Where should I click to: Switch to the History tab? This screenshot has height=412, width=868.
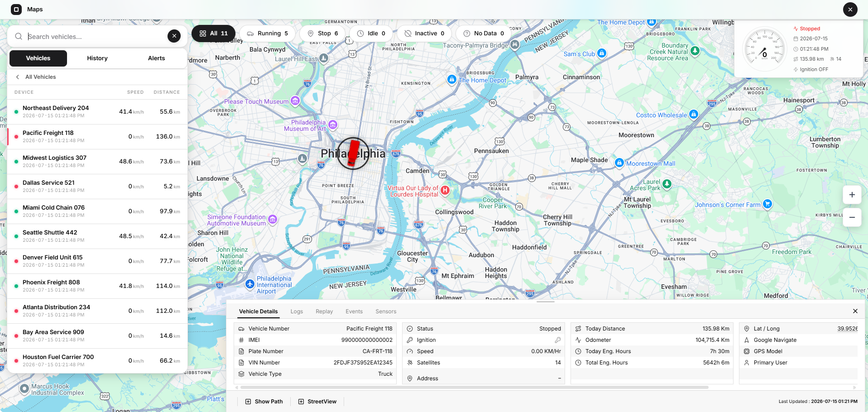tap(97, 58)
